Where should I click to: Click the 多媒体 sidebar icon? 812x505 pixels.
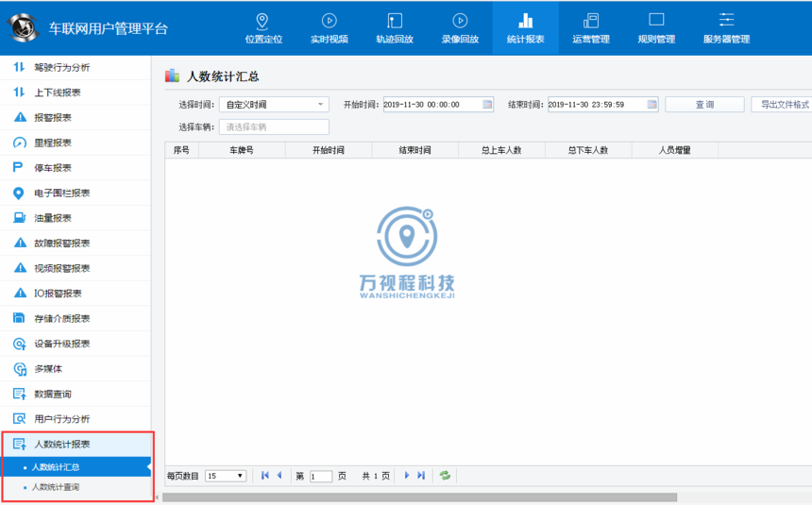click(x=20, y=369)
